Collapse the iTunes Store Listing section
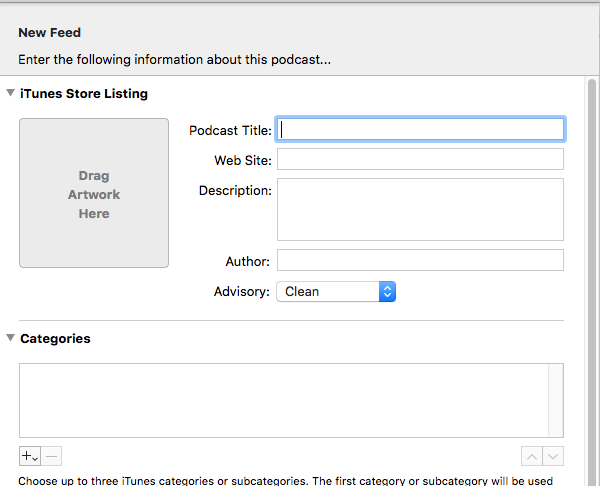 [11, 93]
